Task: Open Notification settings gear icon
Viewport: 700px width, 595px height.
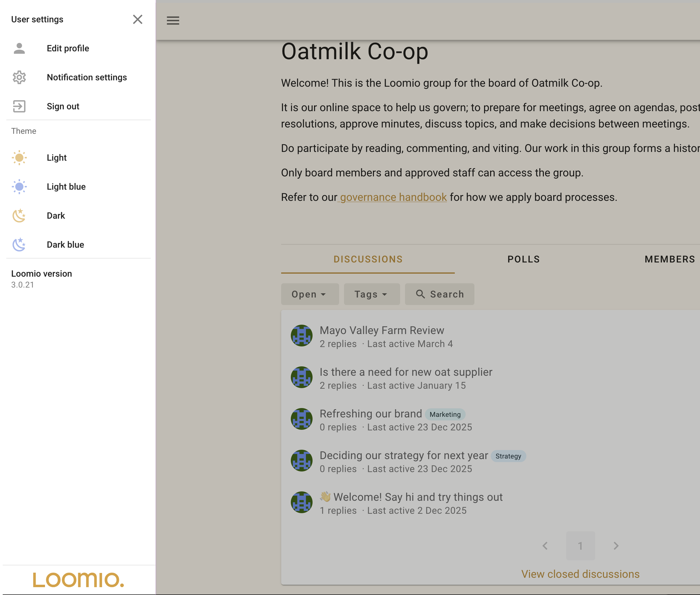Action: (19, 78)
